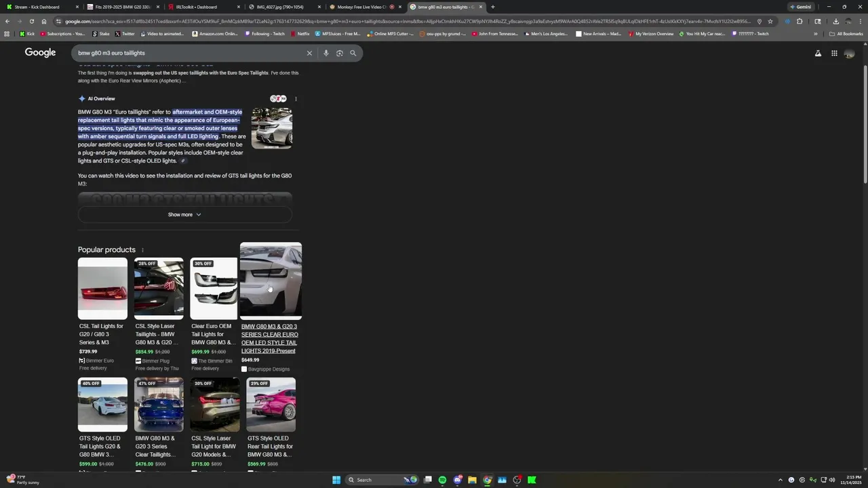
Task: Click the white BMW 40% off product image
Action: tap(102, 405)
